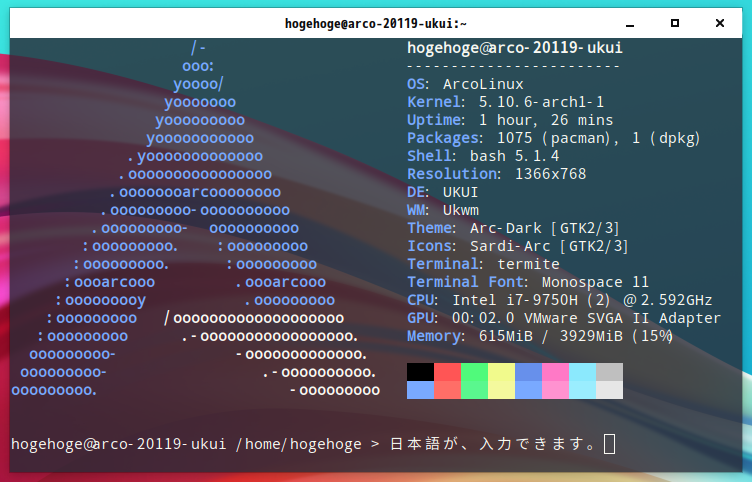
Task: Close the termite terminal window
Action: [719, 23]
